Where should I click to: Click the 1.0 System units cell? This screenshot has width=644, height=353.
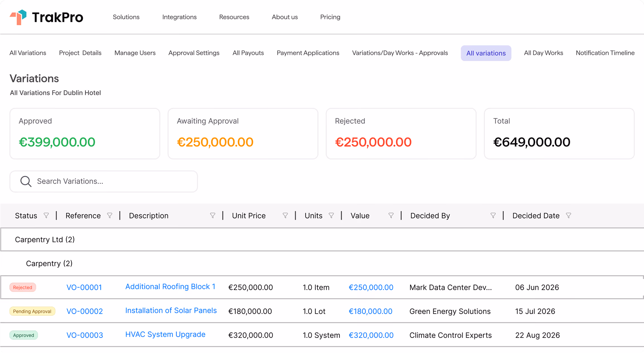(x=321, y=335)
